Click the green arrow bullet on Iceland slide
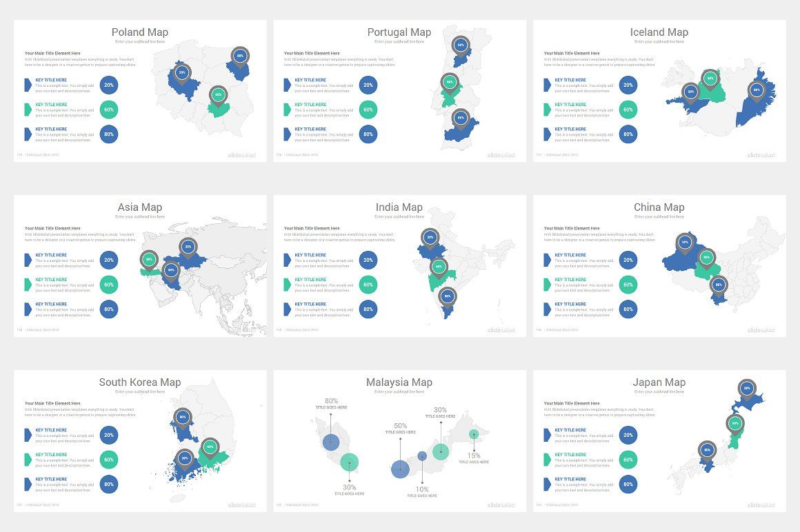This screenshot has height=532, width=800. pos(548,110)
